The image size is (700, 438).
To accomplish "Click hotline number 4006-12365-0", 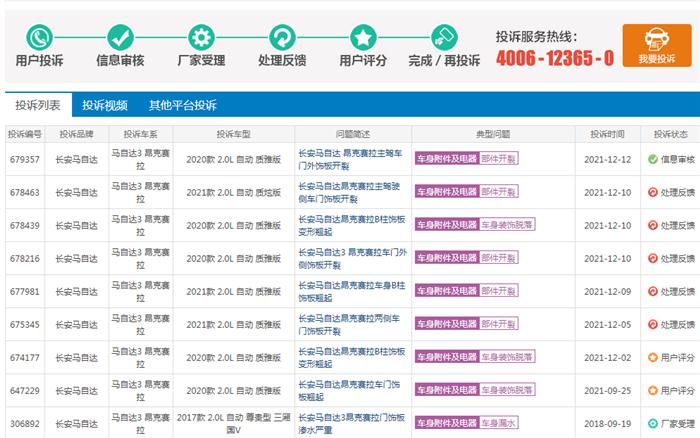I will tap(555, 58).
